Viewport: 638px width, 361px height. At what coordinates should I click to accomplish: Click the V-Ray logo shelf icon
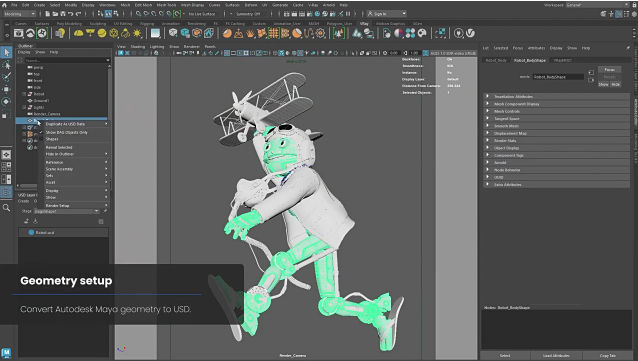click(x=470, y=33)
